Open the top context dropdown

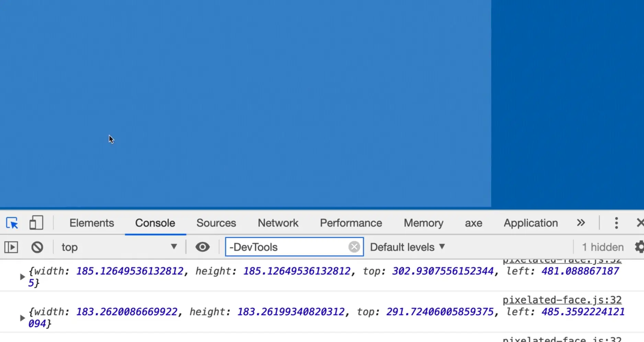(x=119, y=247)
